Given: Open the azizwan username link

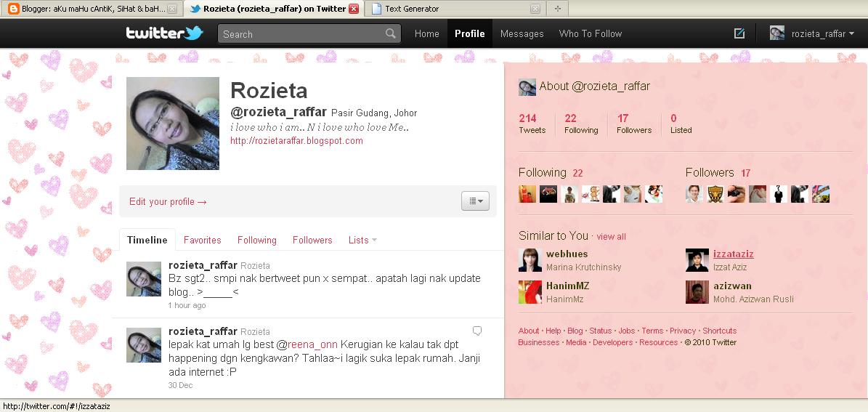Looking at the screenshot, I should (x=732, y=286).
